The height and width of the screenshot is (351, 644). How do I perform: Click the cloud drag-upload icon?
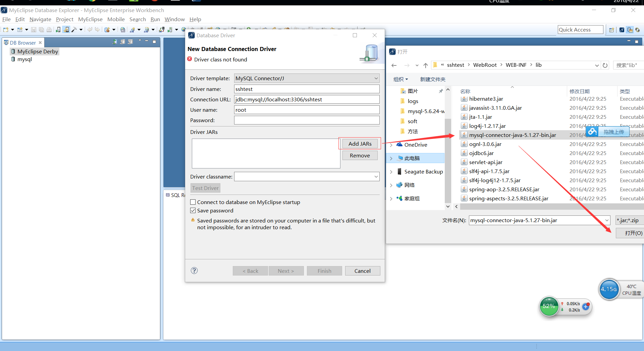592,132
